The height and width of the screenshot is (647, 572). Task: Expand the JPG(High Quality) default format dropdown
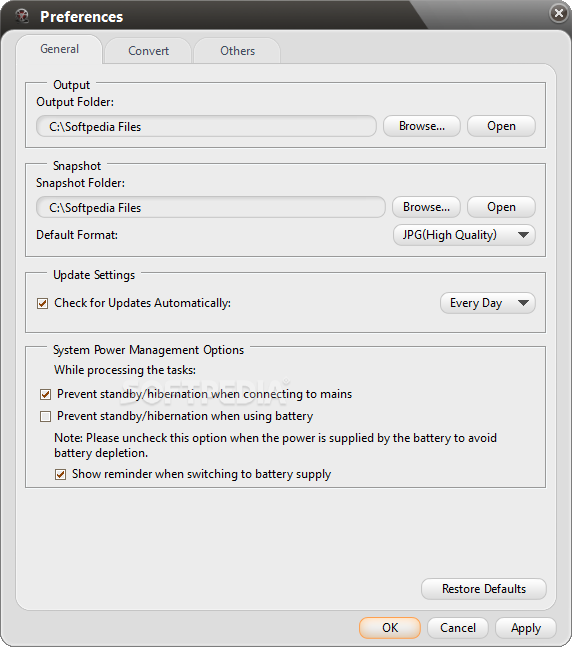[x=464, y=235]
